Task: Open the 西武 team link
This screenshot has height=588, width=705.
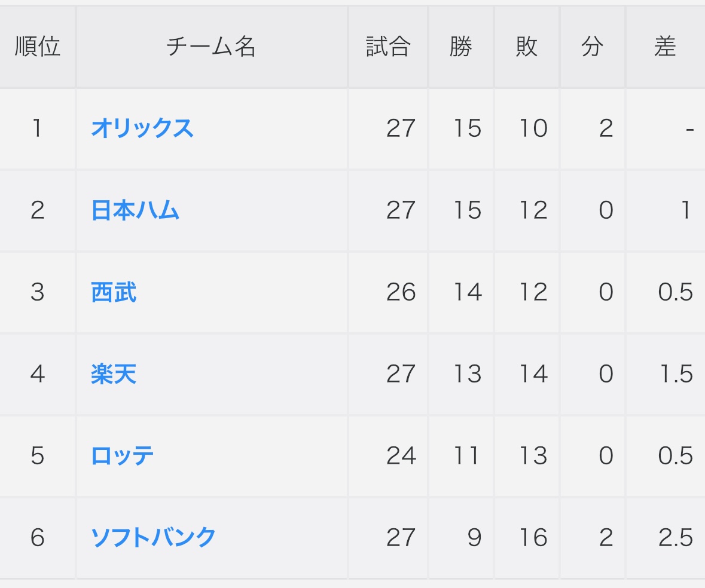Action: point(114,292)
